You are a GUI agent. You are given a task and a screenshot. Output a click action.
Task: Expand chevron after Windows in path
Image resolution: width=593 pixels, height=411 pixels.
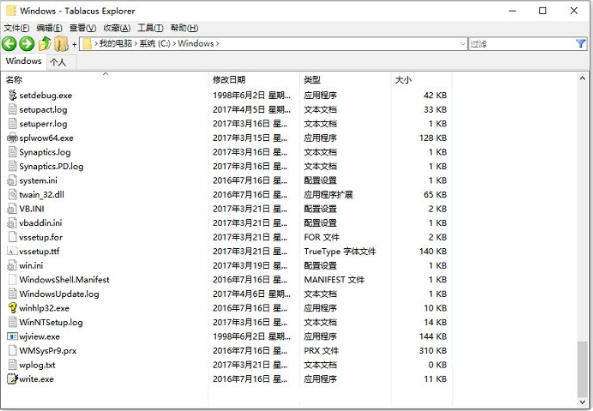217,44
